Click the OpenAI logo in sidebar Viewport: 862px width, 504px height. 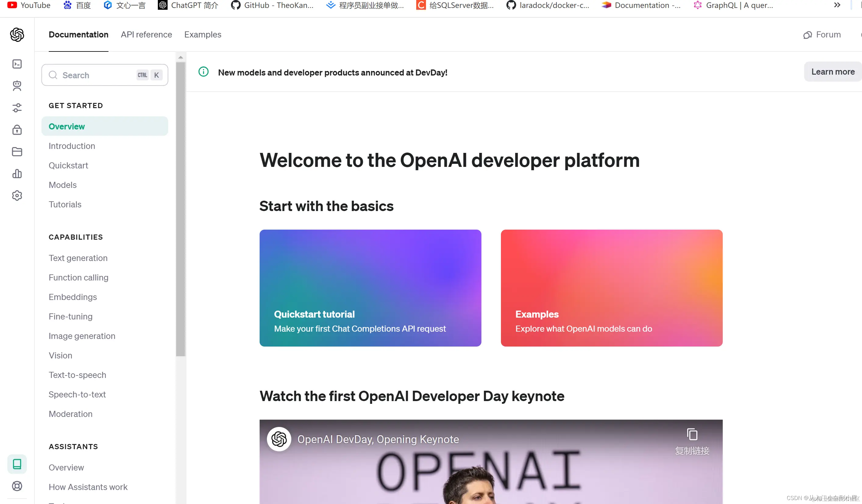[x=17, y=34]
